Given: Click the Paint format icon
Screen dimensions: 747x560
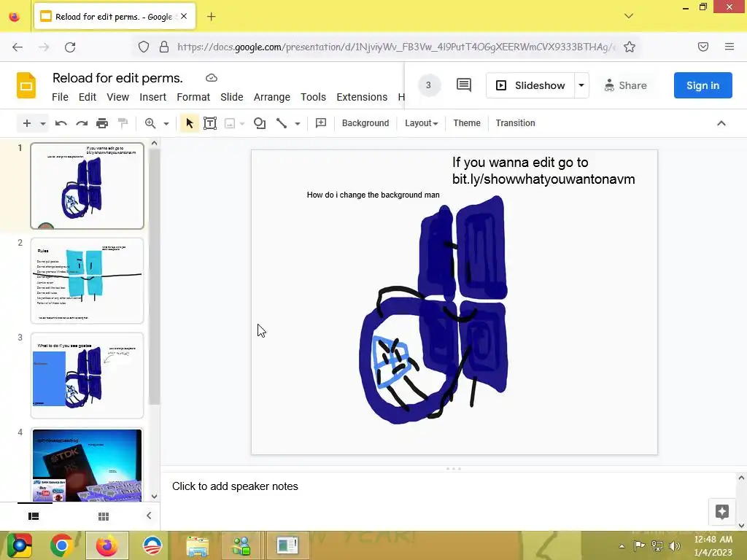Looking at the screenshot, I should (x=123, y=123).
